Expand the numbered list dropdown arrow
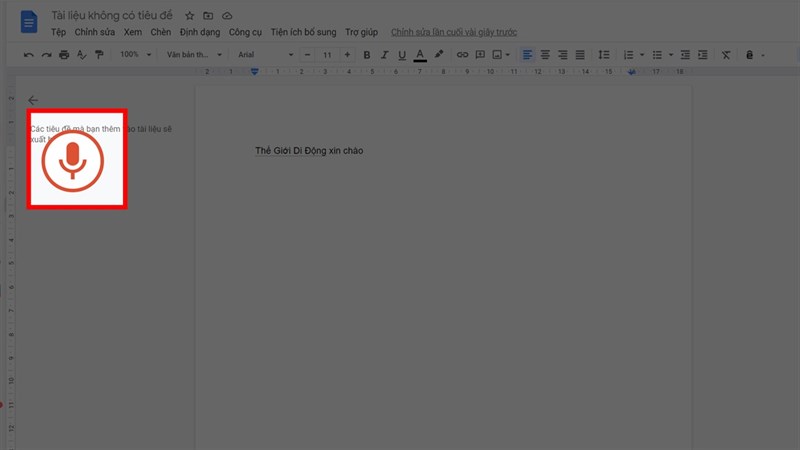This screenshot has width=800, height=450. coord(642,55)
